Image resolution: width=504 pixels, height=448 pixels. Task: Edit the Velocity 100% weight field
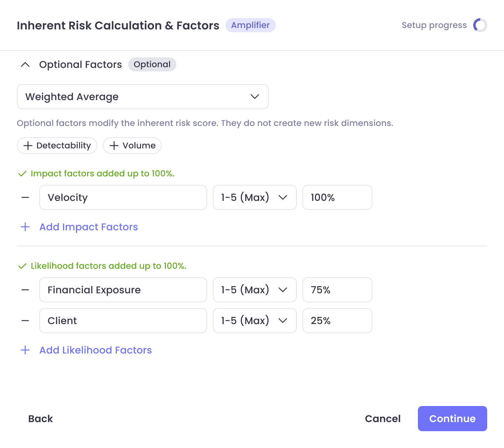337,197
